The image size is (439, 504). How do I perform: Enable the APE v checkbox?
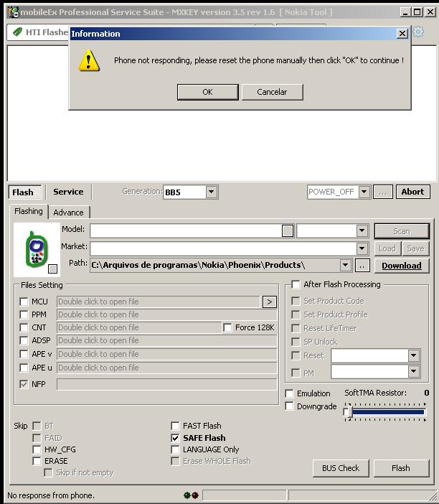[24, 354]
